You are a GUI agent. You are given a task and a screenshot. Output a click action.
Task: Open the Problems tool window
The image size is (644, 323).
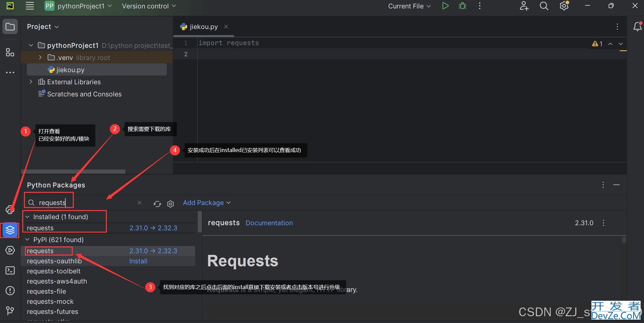coord(10,291)
